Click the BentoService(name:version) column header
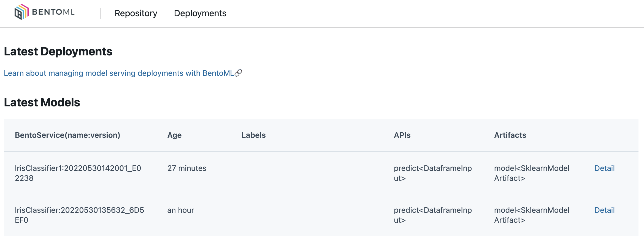Image resolution: width=644 pixels, height=242 pixels. [x=67, y=135]
